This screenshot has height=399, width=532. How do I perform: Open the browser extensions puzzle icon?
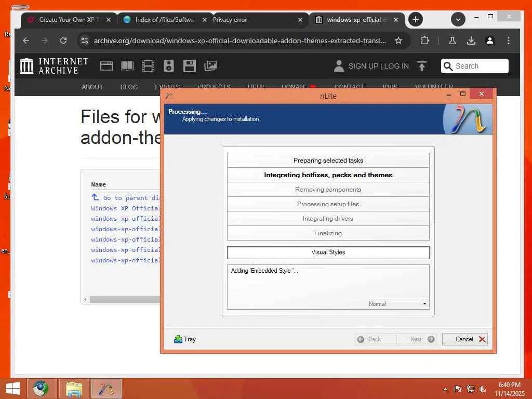tap(424, 41)
